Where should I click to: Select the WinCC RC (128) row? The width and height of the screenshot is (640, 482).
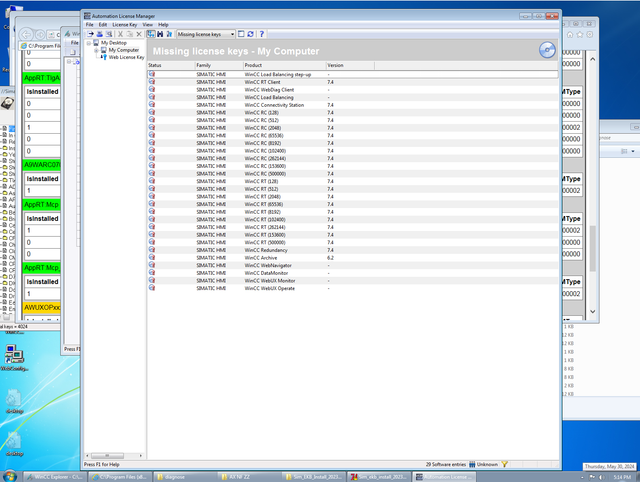[x=353, y=112]
